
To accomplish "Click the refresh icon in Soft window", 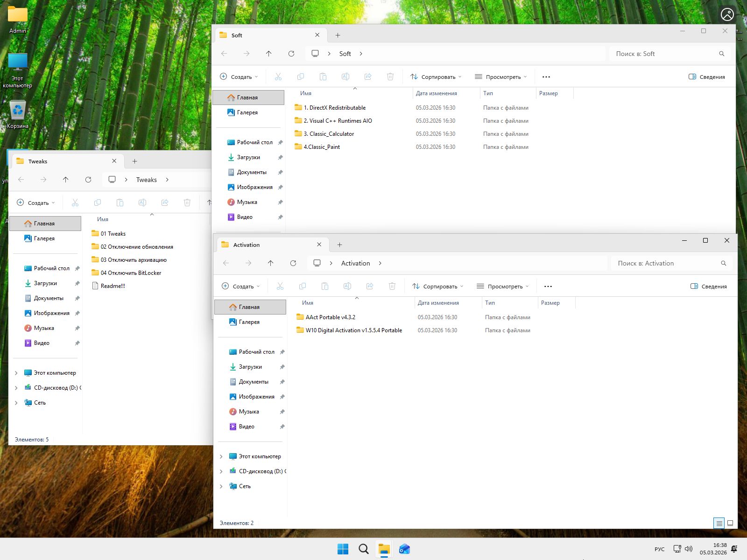I will [x=291, y=54].
